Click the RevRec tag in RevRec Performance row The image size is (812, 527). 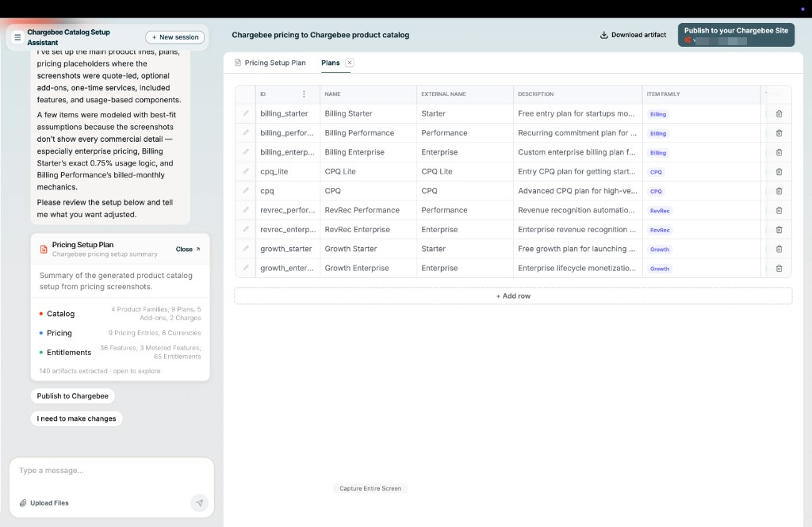point(660,211)
